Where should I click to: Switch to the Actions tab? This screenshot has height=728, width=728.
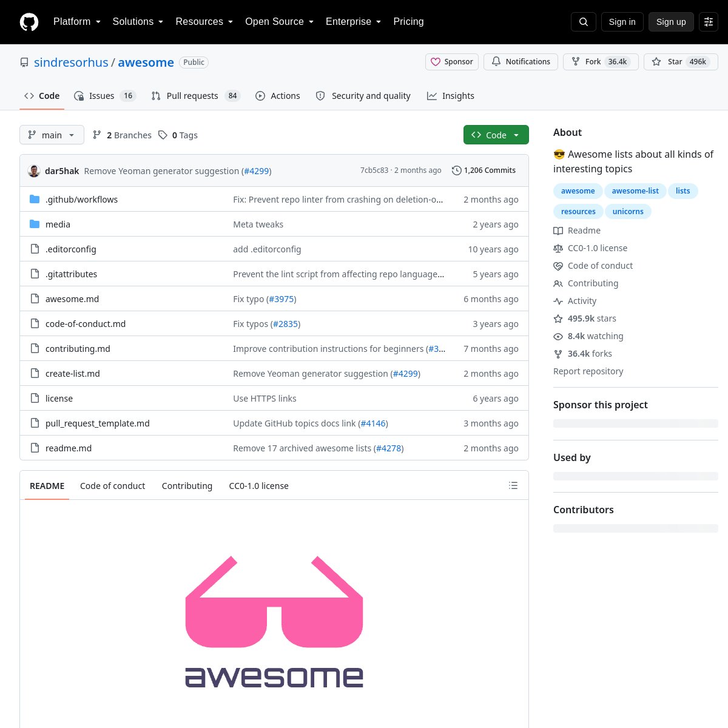click(278, 96)
